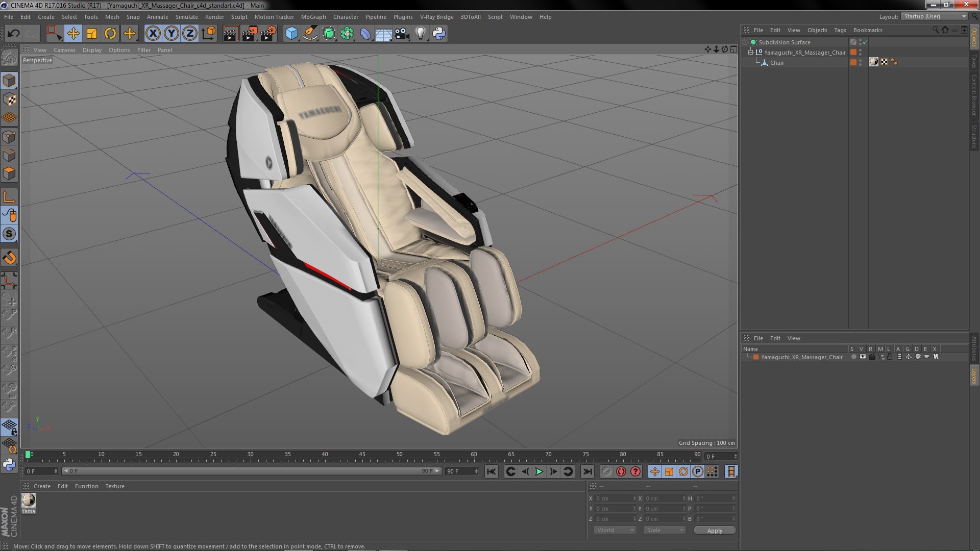This screenshot has height=551, width=980.
Task: Open material manager Texture menu
Action: click(115, 486)
